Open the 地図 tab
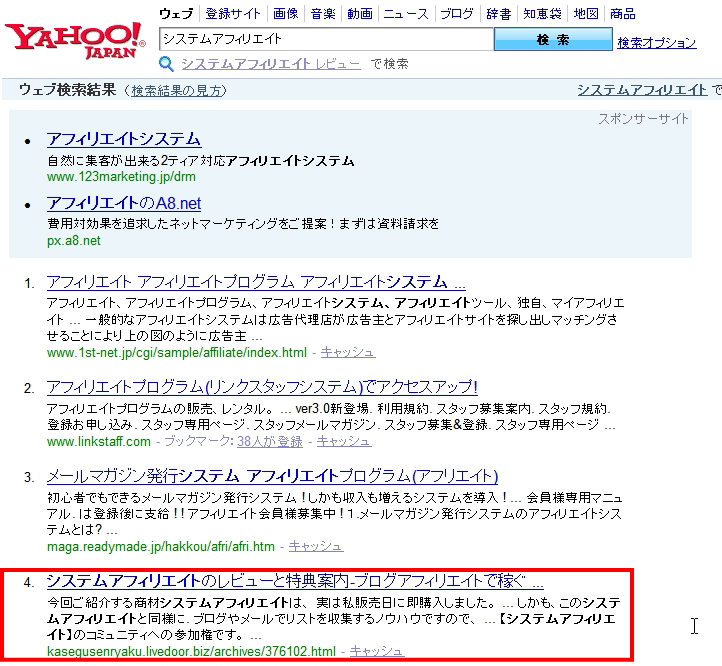Viewport: 722px width, 666px height. pyautogui.click(x=586, y=14)
